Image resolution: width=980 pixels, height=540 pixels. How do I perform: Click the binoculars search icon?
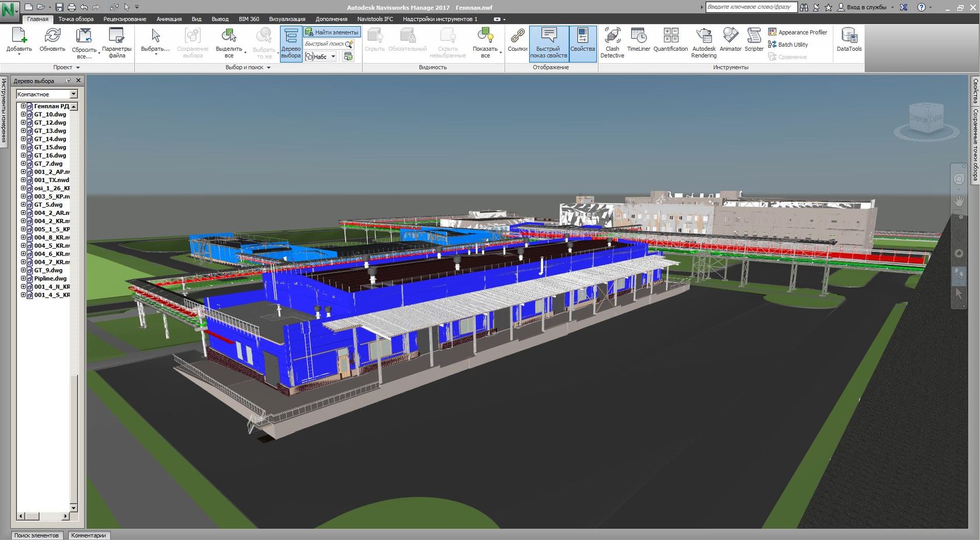tap(804, 7)
